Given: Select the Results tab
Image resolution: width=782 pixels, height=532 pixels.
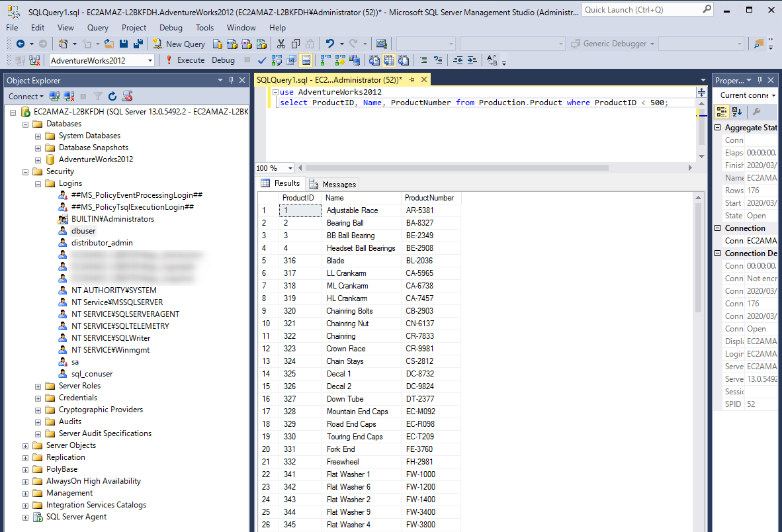Looking at the screenshot, I should tap(281, 183).
